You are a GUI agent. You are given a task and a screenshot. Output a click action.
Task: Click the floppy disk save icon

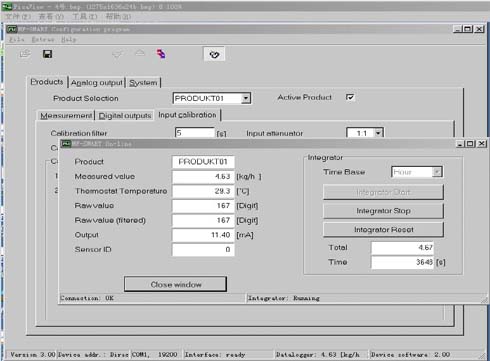pos(47,54)
